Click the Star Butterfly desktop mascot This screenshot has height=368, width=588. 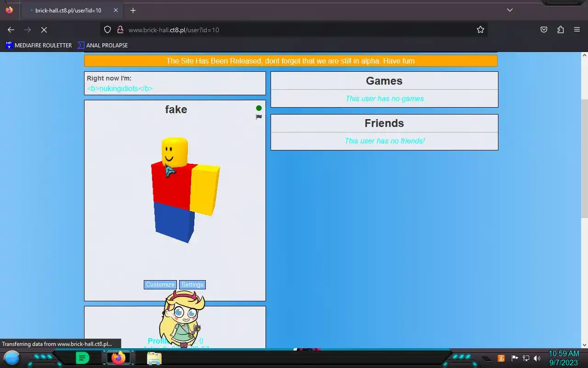click(x=181, y=319)
